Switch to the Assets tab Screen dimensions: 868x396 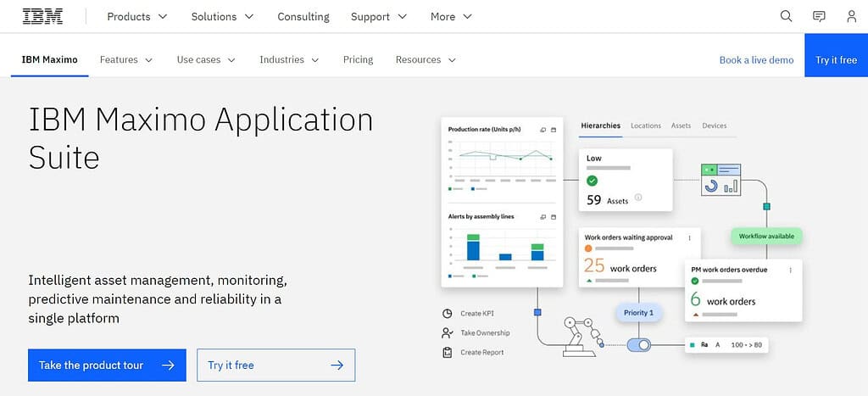click(681, 125)
